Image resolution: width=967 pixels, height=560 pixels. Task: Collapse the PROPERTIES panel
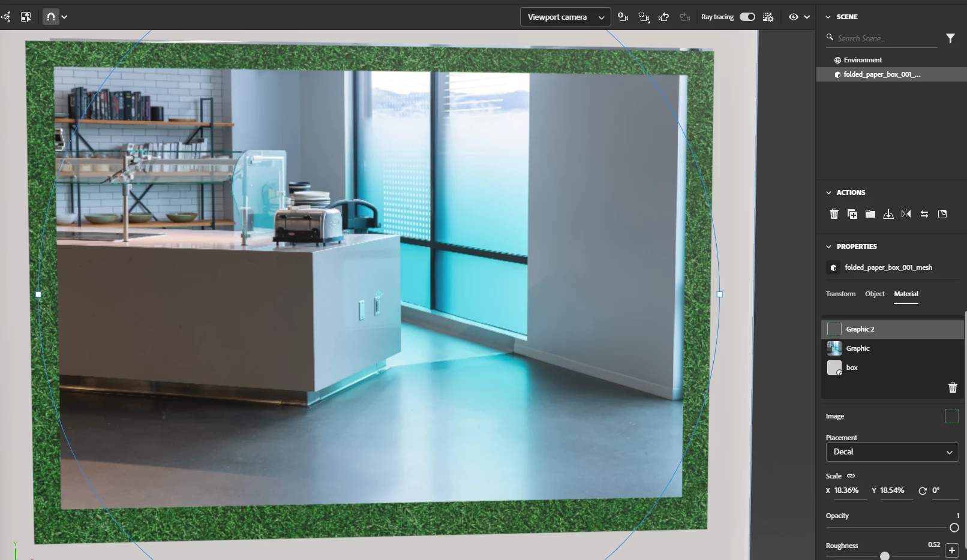point(828,246)
